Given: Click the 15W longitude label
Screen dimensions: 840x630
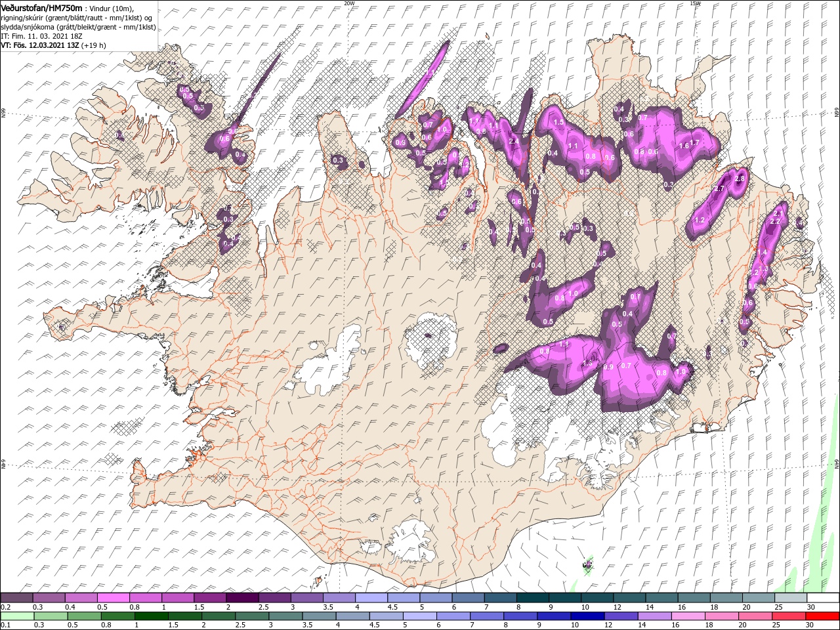Looking at the screenshot, I should (x=696, y=3).
